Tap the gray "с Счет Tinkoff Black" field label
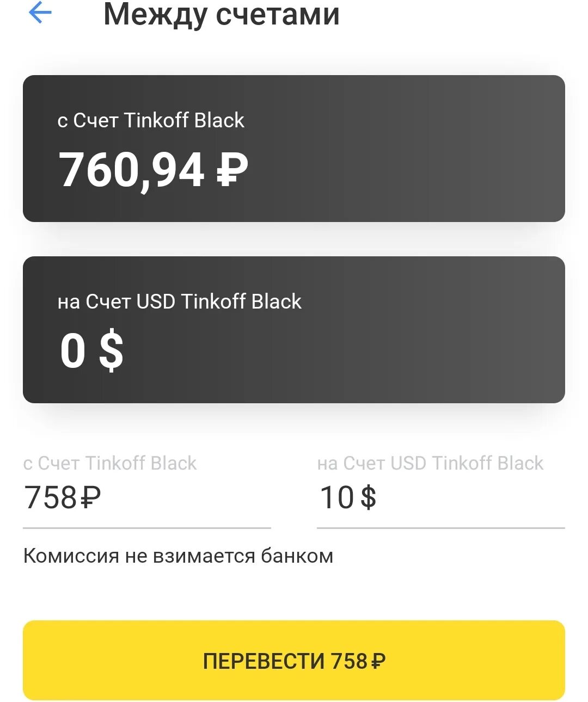Screen dimensions: 588x702 coord(109,463)
